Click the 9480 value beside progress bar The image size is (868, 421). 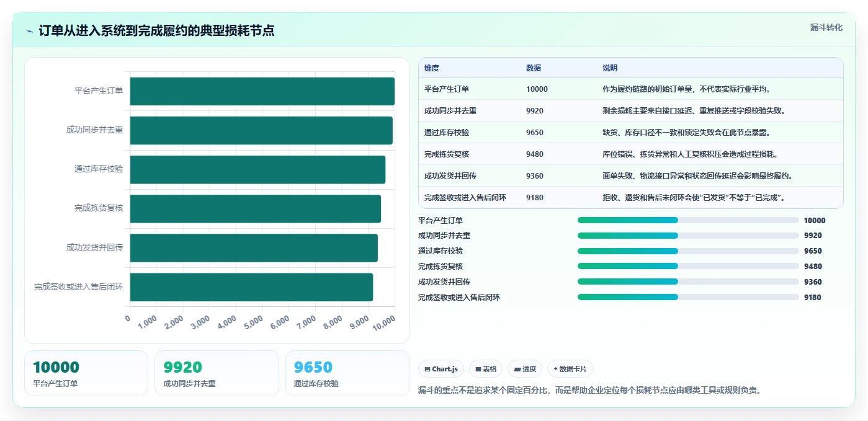point(813,267)
